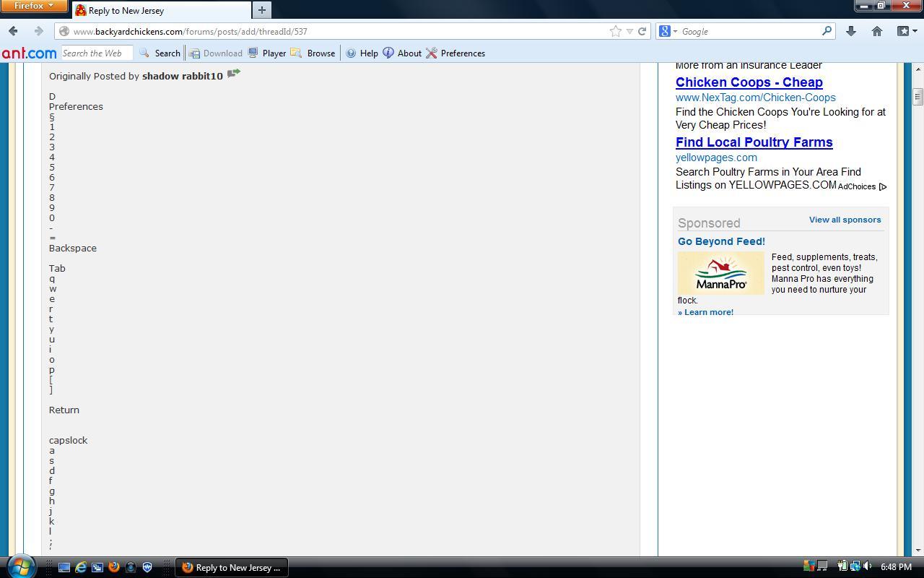Open Ant toolbar Preferences

click(456, 53)
